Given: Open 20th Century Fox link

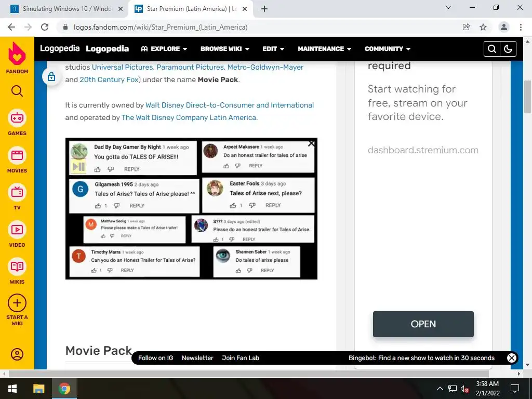Looking at the screenshot, I should point(109,79).
